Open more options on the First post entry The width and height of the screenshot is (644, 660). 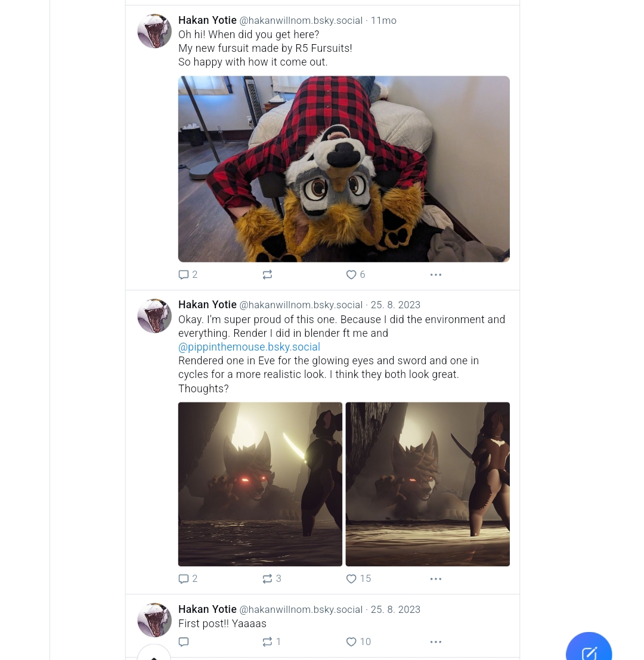pyautogui.click(x=436, y=642)
